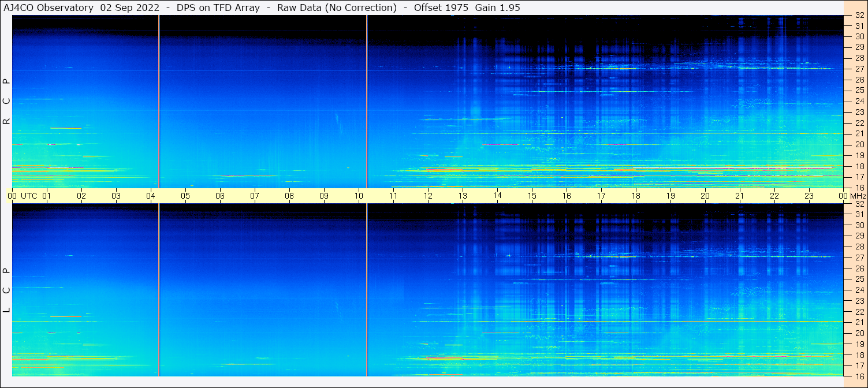868x388 pixels.
Task: Click the 32 MHz label of RCP panel
Action: tap(859, 16)
